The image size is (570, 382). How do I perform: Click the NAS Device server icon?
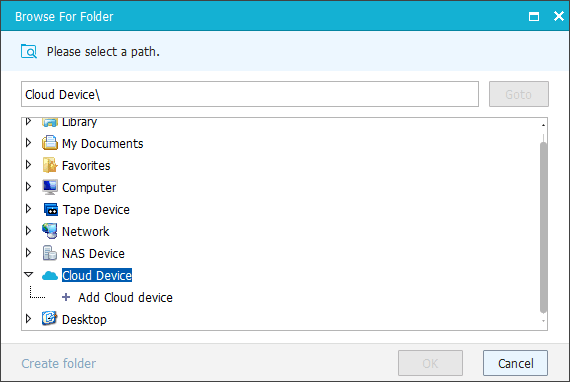point(49,253)
